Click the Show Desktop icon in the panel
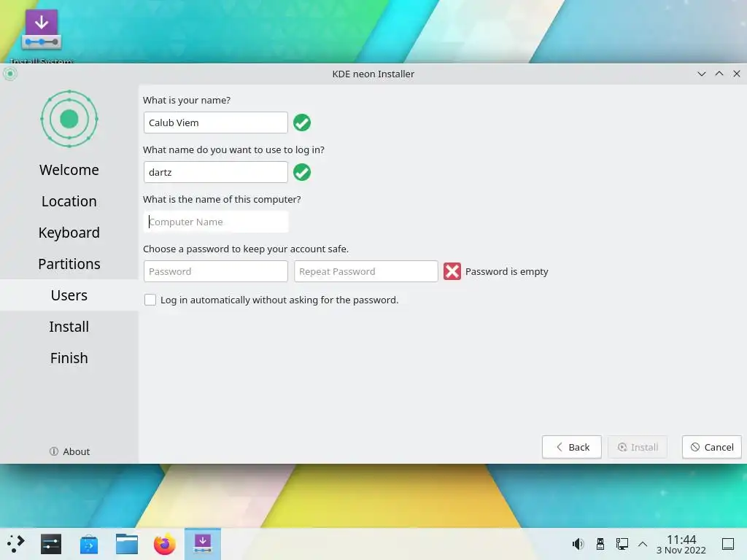Image resolution: width=747 pixels, height=560 pixels. [x=728, y=544]
